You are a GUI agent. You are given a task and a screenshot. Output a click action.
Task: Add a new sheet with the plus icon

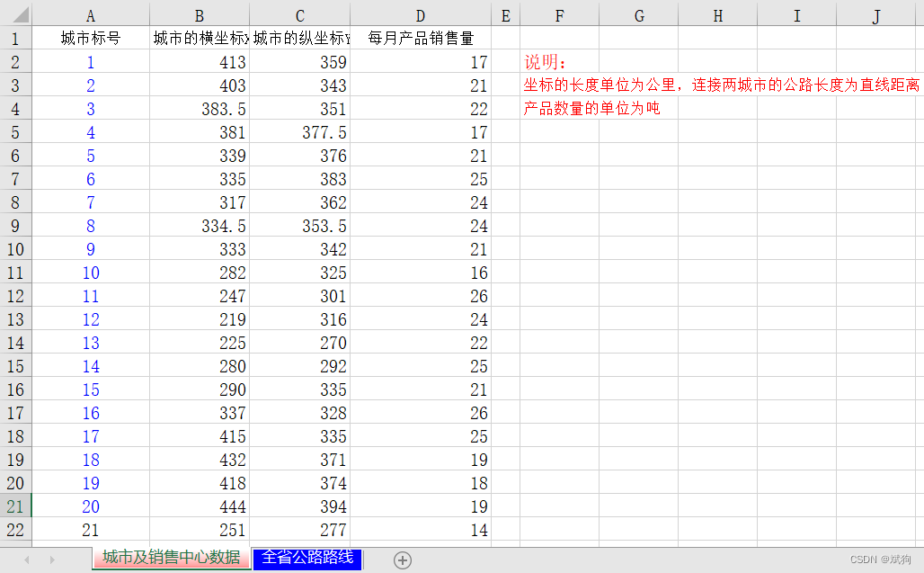pyautogui.click(x=403, y=560)
